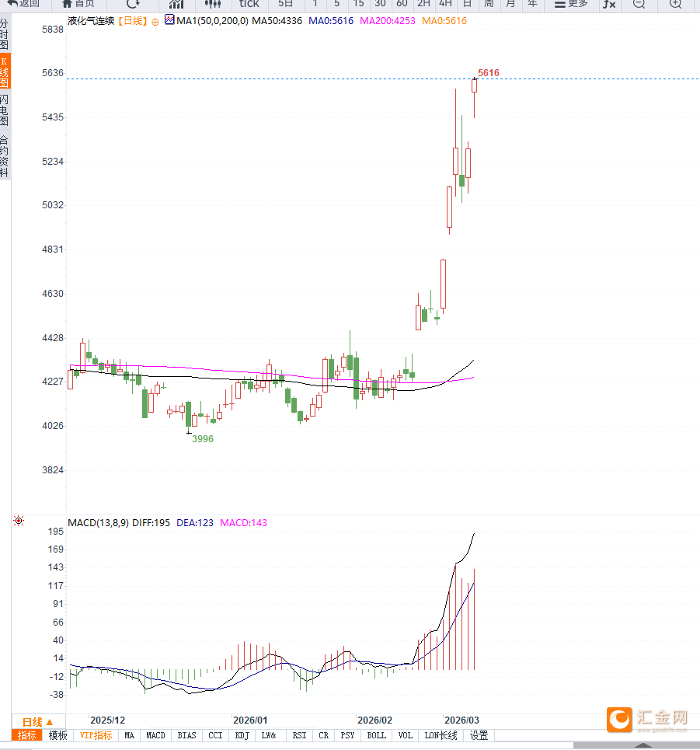Select the candlestick chart type icon
Screen dimensions: 700x750
click(212, 4)
